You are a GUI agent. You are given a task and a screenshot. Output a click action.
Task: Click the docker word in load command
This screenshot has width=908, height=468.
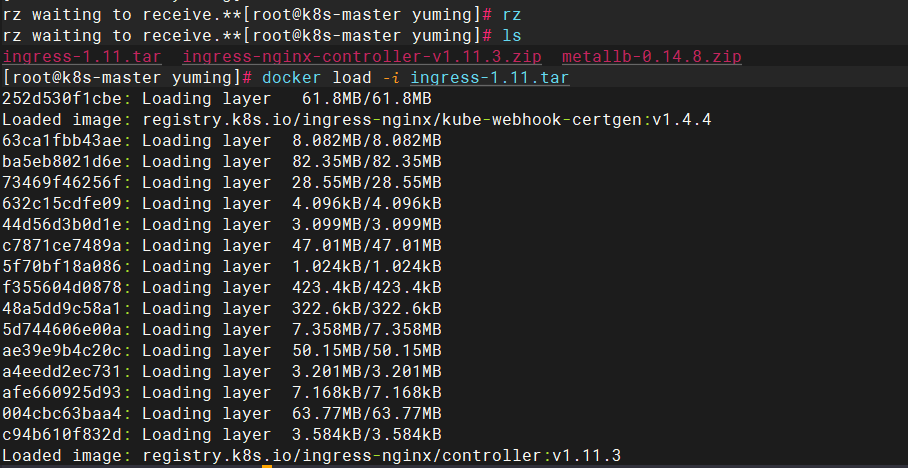tap(291, 78)
